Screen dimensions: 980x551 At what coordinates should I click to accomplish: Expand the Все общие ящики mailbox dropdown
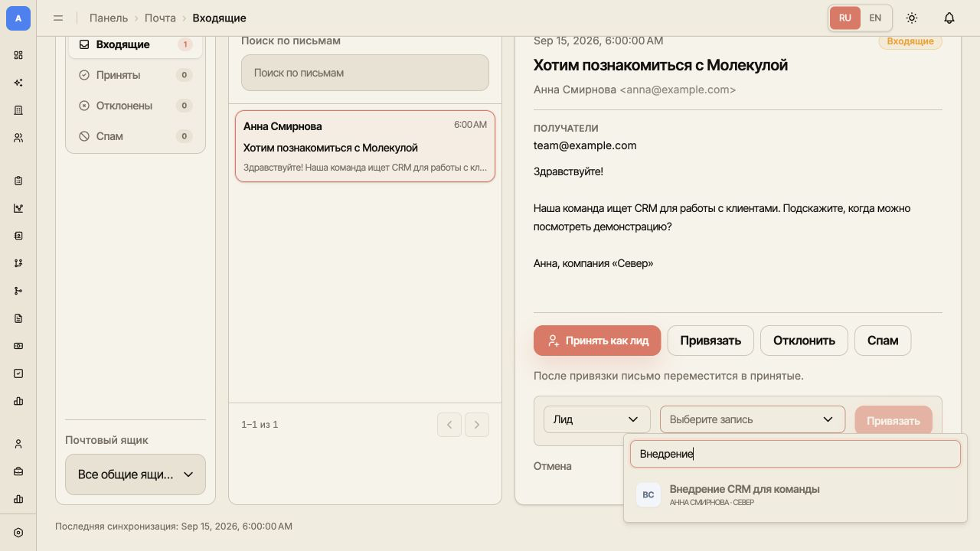point(136,474)
